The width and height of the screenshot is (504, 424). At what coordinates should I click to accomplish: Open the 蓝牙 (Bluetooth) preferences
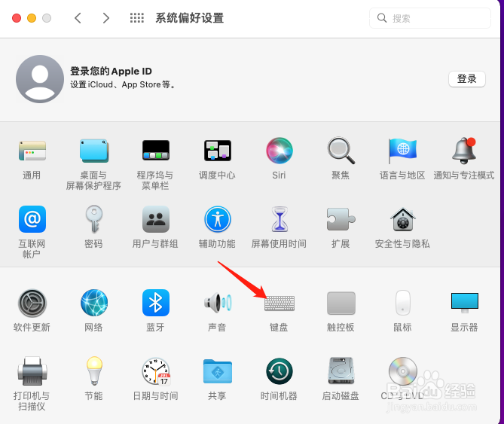pyautogui.click(x=156, y=303)
